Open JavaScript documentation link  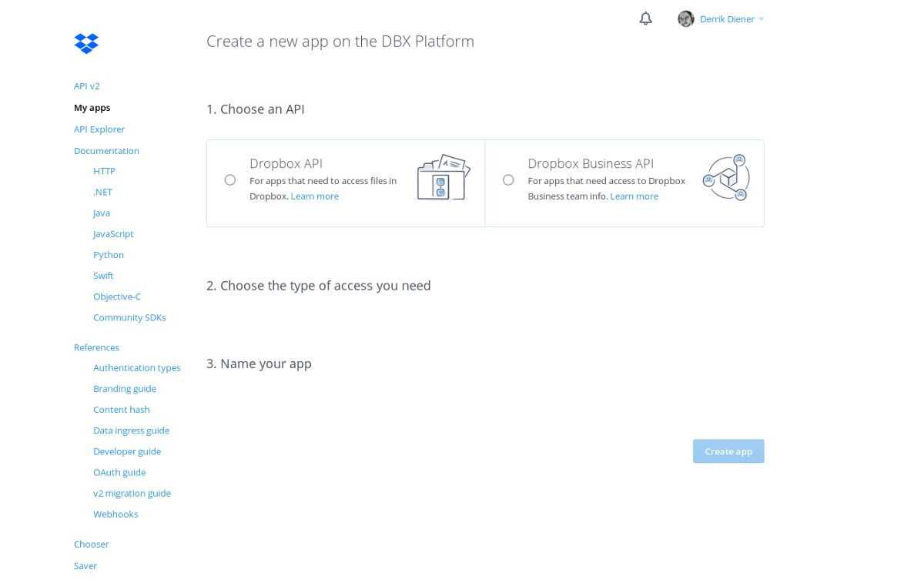point(113,233)
